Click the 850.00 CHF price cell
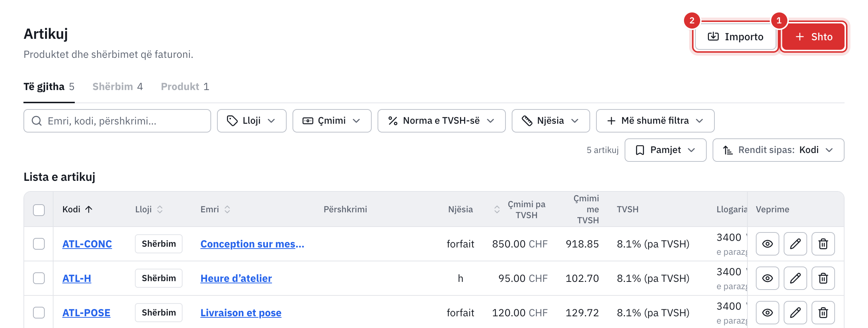The height and width of the screenshot is (328, 868). coord(520,244)
